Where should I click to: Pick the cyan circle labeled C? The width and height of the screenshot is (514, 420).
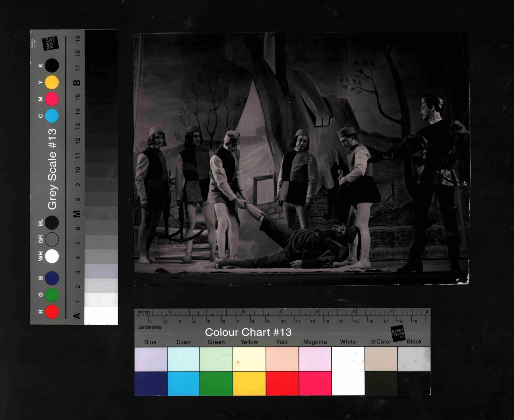[52, 116]
